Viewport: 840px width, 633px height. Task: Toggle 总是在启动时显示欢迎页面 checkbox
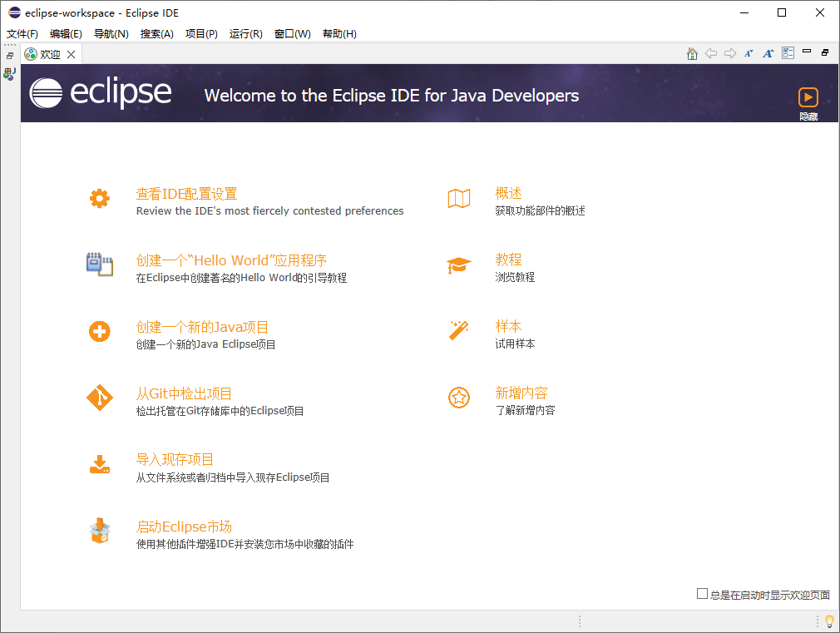pyautogui.click(x=702, y=594)
